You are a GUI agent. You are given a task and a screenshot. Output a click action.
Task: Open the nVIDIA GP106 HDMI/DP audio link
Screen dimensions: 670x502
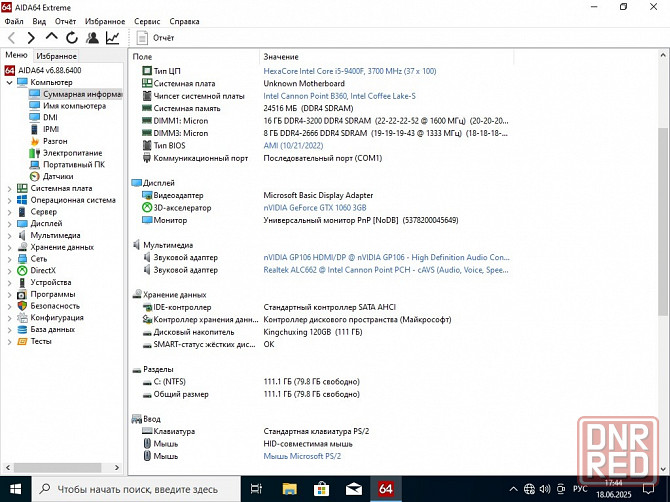click(386, 258)
